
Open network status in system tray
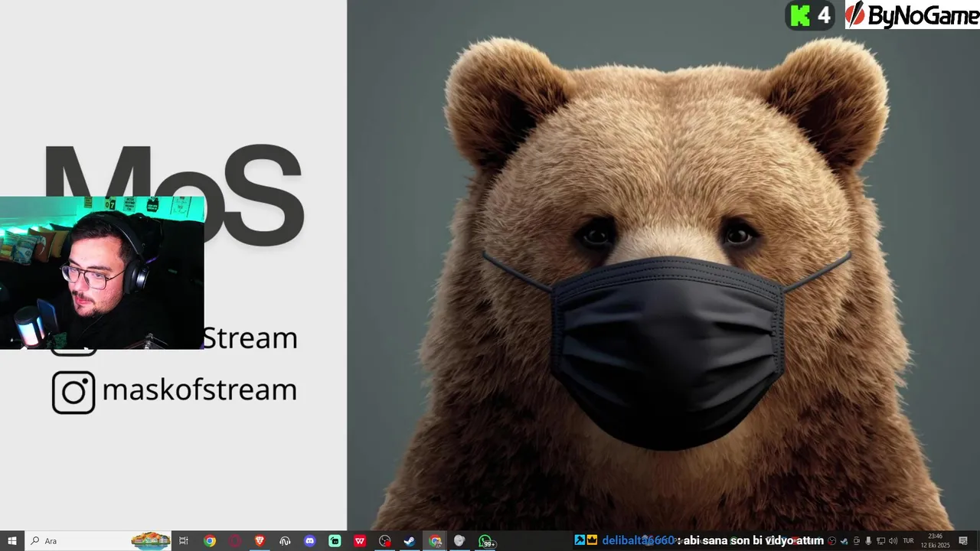881,541
